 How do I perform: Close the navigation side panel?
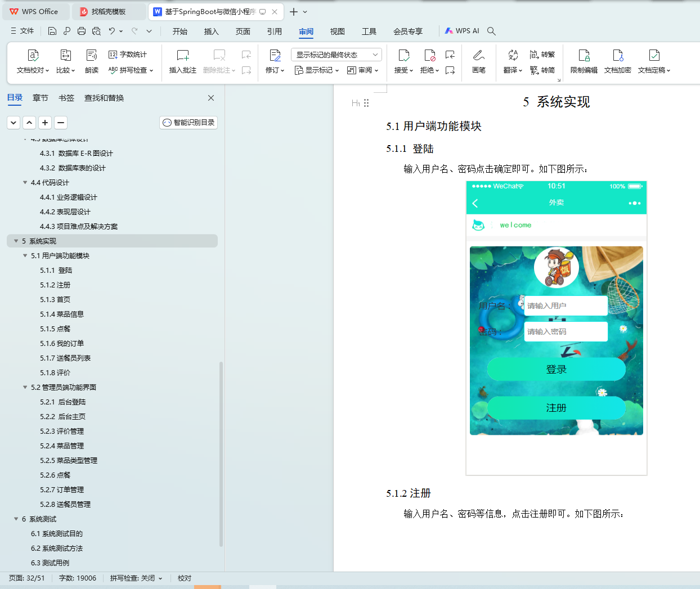[x=211, y=98]
